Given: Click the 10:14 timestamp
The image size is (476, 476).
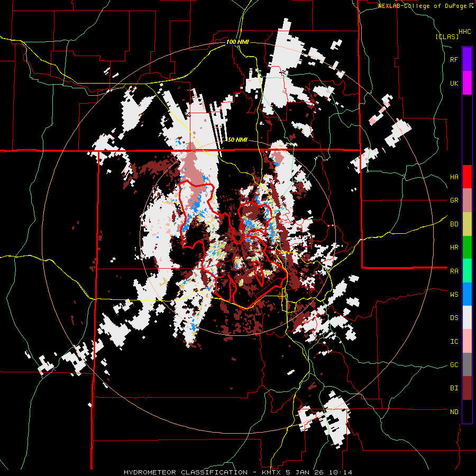Looking at the screenshot, I should tap(340, 472).
